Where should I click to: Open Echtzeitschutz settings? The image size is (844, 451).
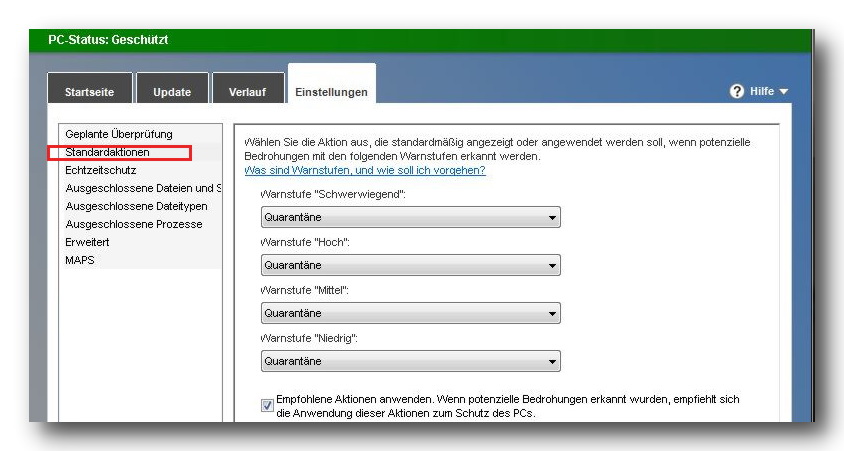(101, 170)
